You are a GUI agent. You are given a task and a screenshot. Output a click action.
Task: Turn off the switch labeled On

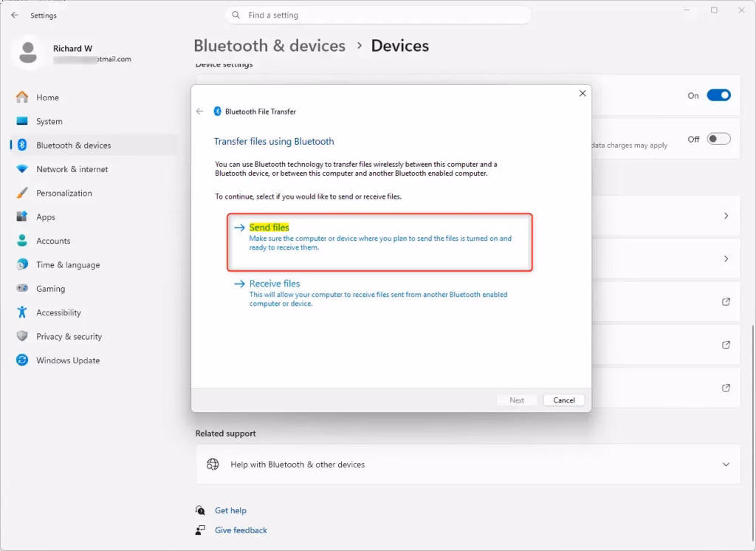(718, 95)
